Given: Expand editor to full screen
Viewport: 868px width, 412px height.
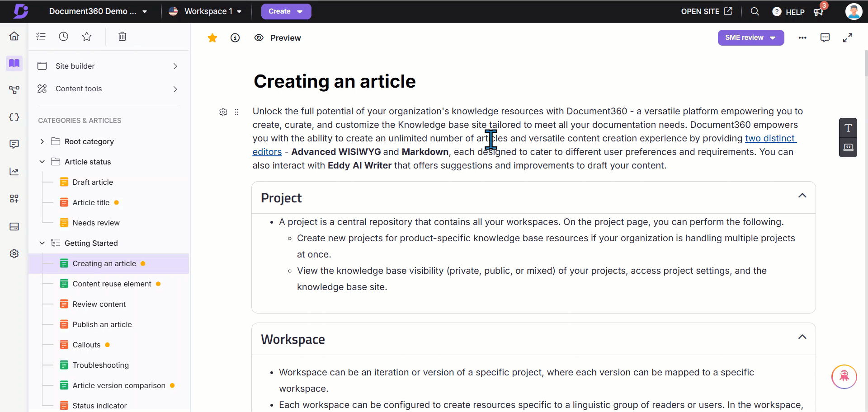Looking at the screenshot, I should pyautogui.click(x=848, y=38).
